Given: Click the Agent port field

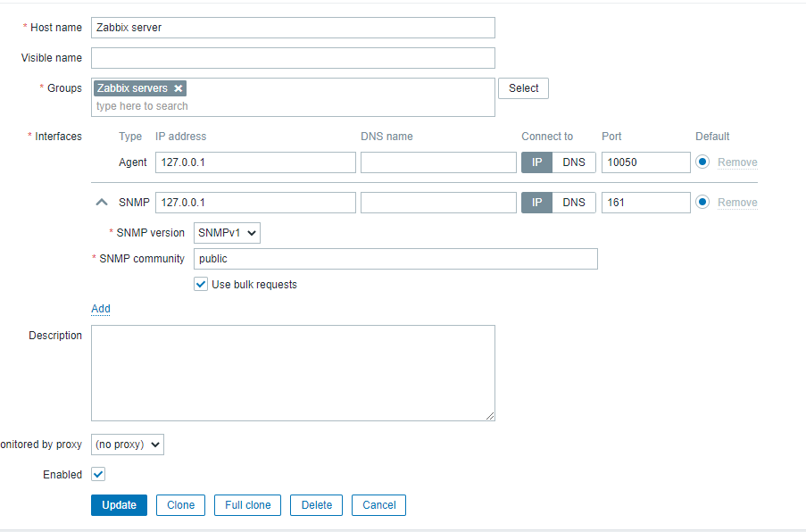Looking at the screenshot, I should pos(645,162).
